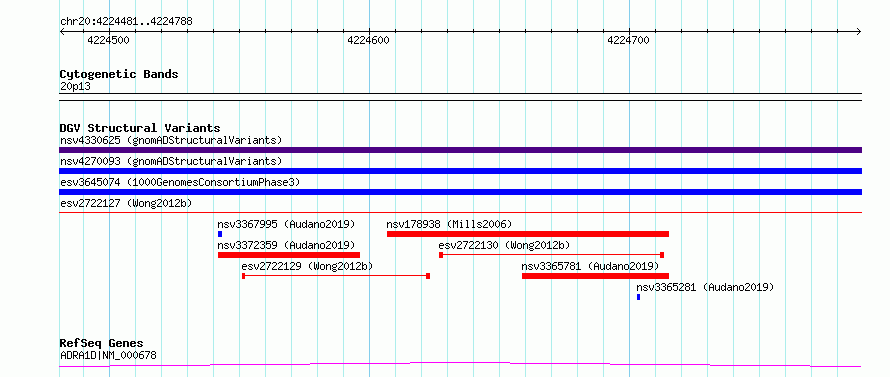Click the 20p13 band label
This screenshot has width=890, height=377.
[x=75, y=87]
